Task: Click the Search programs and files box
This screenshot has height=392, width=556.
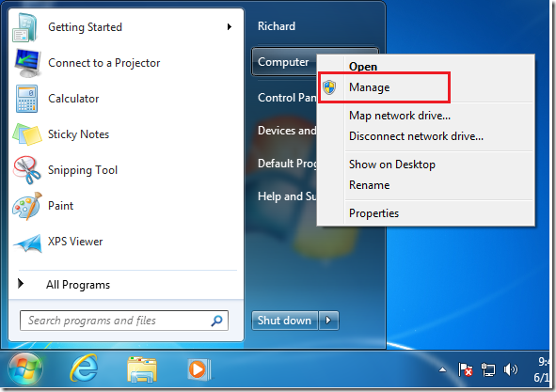Action: coord(124,321)
